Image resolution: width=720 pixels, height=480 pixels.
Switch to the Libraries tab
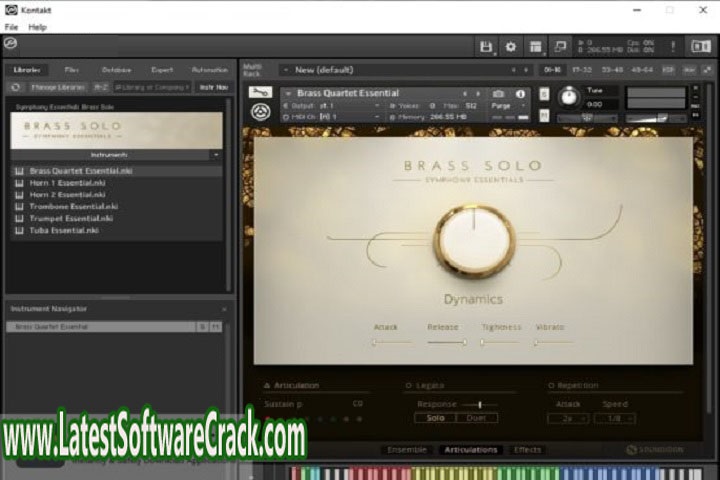click(x=27, y=70)
